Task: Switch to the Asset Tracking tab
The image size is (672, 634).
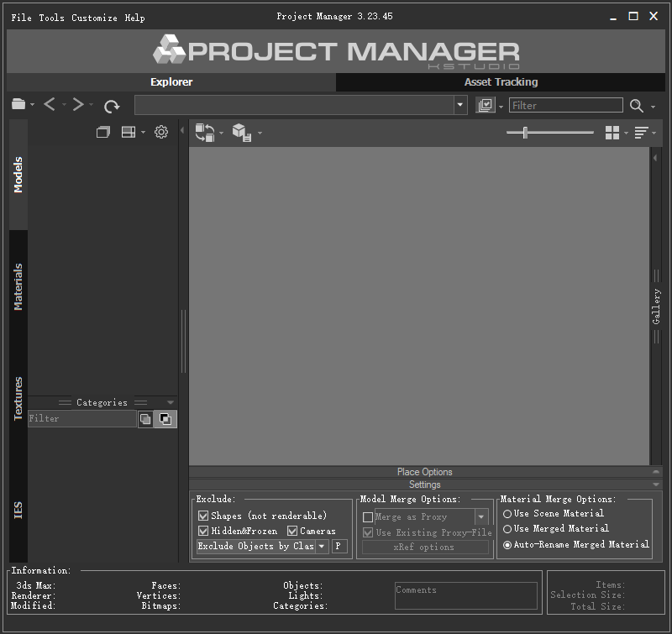Action: click(x=501, y=81)
